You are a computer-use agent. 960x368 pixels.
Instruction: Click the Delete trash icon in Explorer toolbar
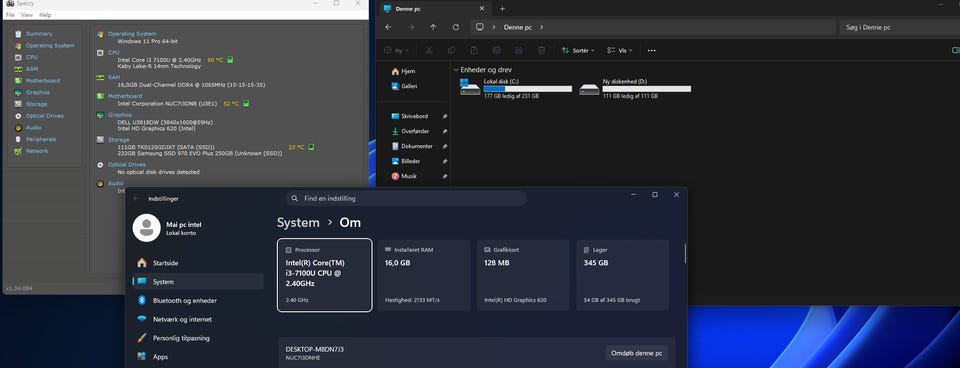point(541,51)
